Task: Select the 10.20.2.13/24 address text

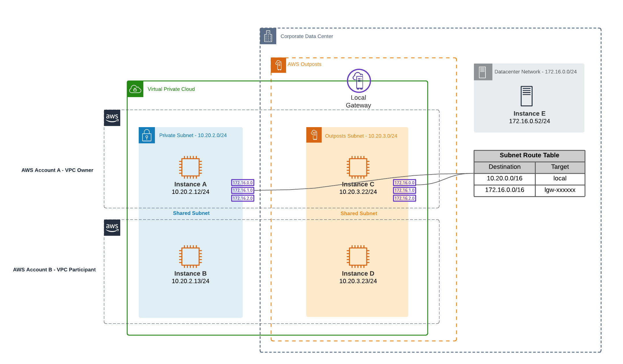Action: 190,281
